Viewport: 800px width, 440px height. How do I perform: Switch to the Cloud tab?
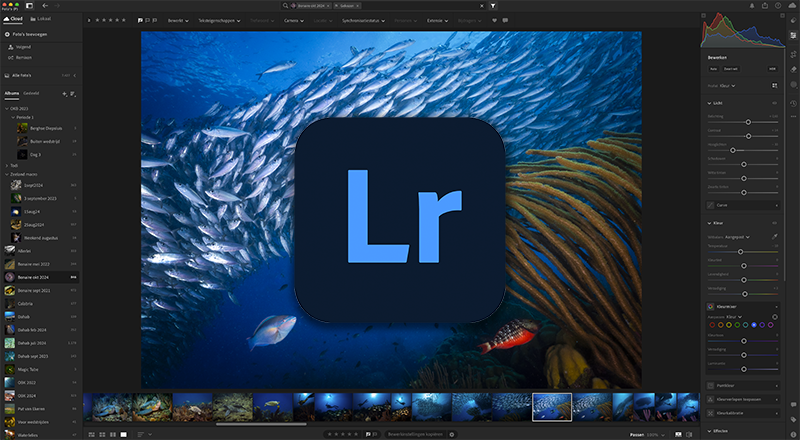13,19
